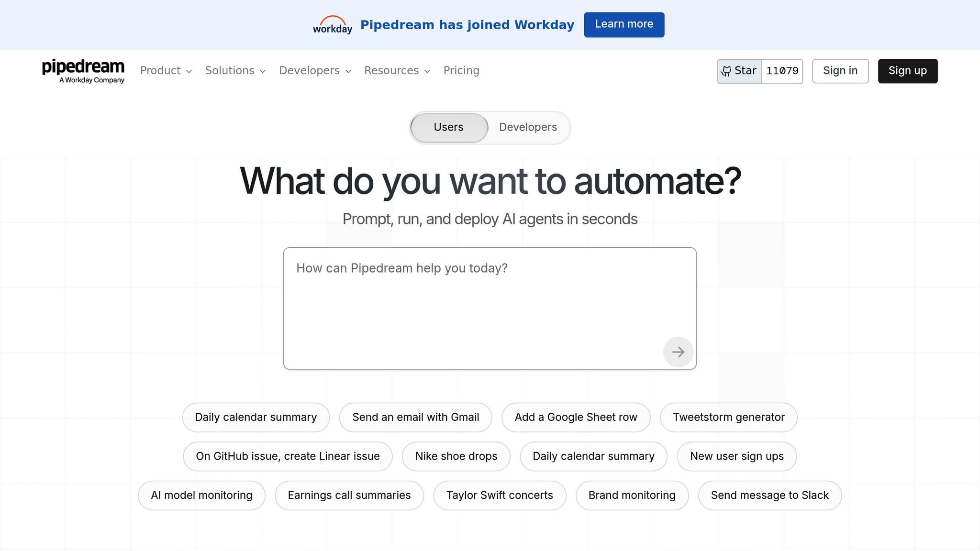Click the Sign in button
This screenshot has height=551, width=980.
840,71
